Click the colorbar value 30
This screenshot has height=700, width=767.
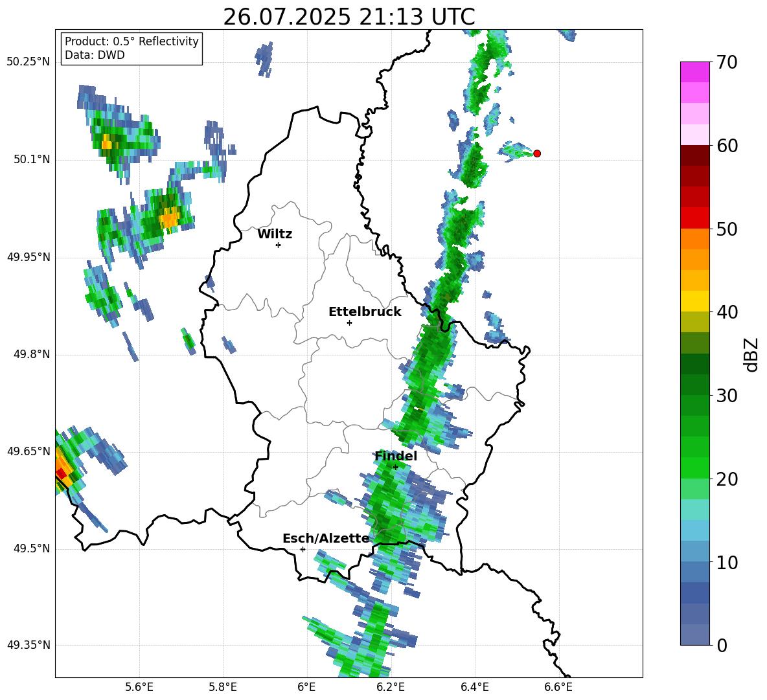tap(727, 396)
